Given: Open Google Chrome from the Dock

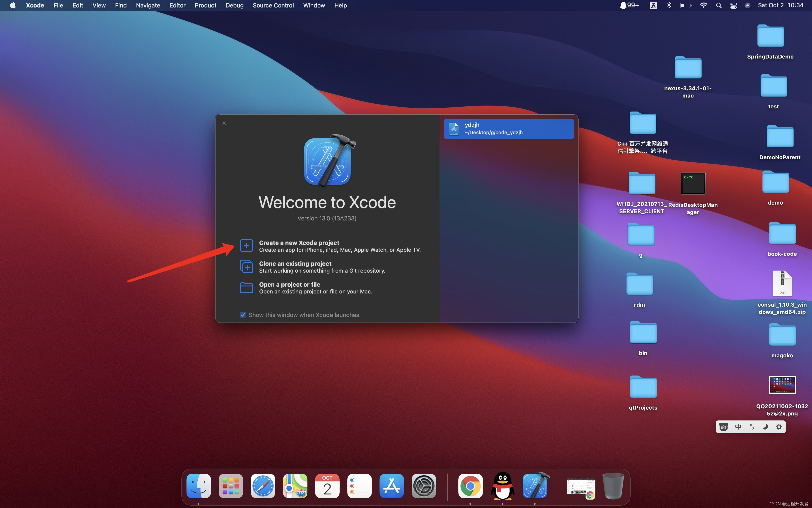Looking at the screenshot, I should (x=470, y=486).
